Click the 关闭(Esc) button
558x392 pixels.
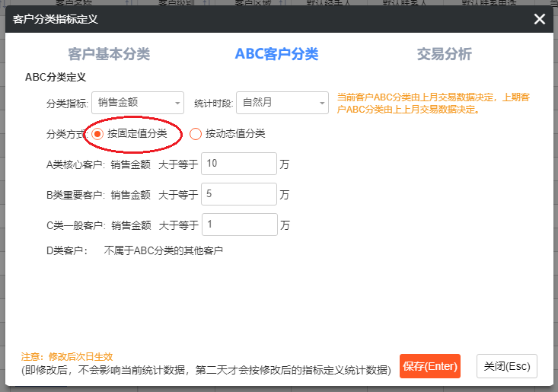[x=506, y=366]
